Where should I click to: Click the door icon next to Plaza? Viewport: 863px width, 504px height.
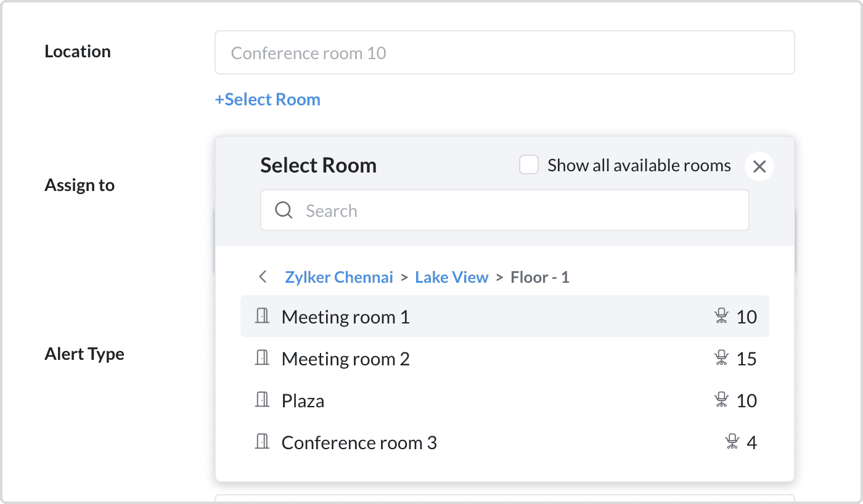[x=263, y=400]
